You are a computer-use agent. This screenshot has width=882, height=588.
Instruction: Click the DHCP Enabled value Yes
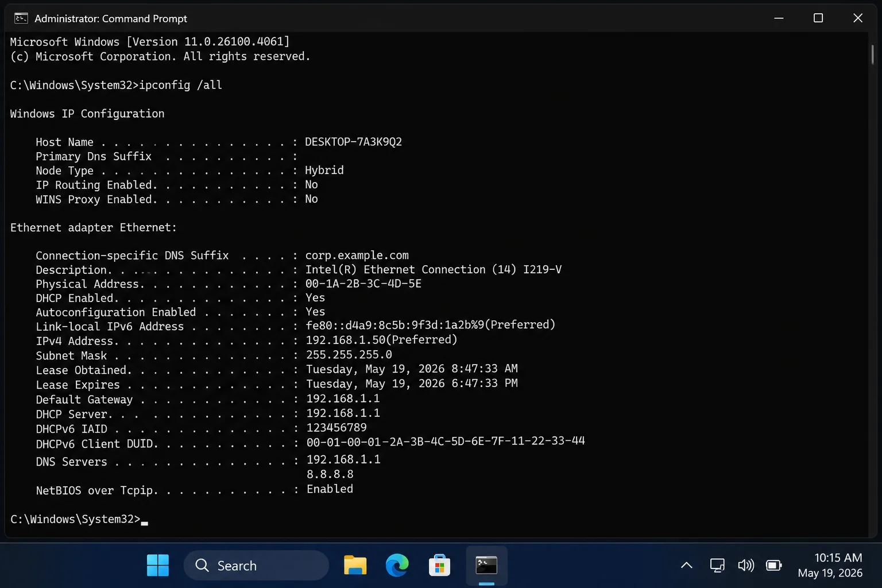[315, 297]
